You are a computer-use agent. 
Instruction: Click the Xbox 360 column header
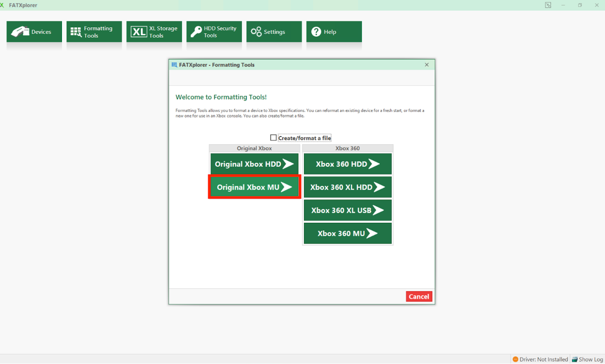pos(348,148)
